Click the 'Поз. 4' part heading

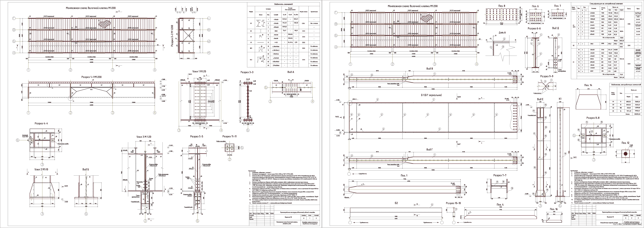(x=500, y=205)
